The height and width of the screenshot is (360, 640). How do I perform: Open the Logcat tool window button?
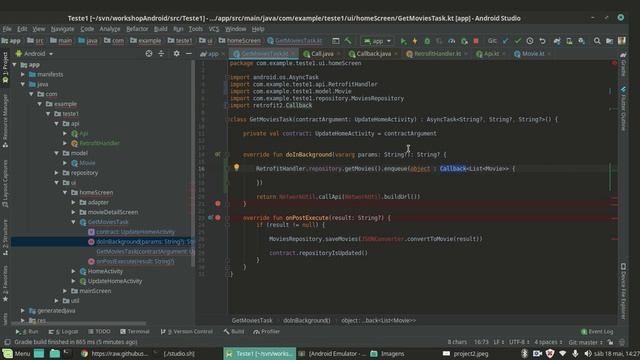pyautogui.click(x=63, y=331)
